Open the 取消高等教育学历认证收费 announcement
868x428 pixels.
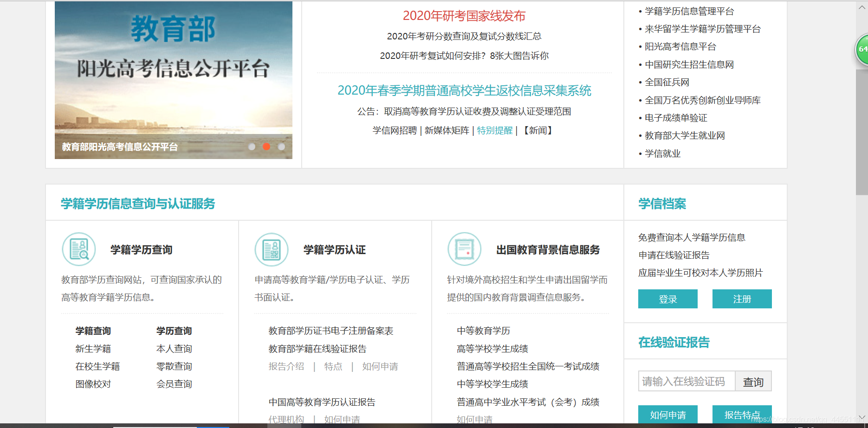tap(464, 111)
